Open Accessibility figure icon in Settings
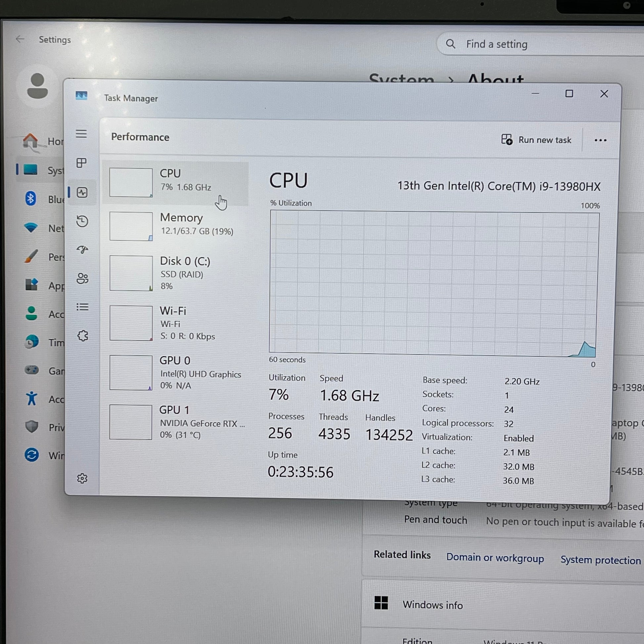Screen dimensions: 644x644 pyautogui.click(x=32, y=398)
